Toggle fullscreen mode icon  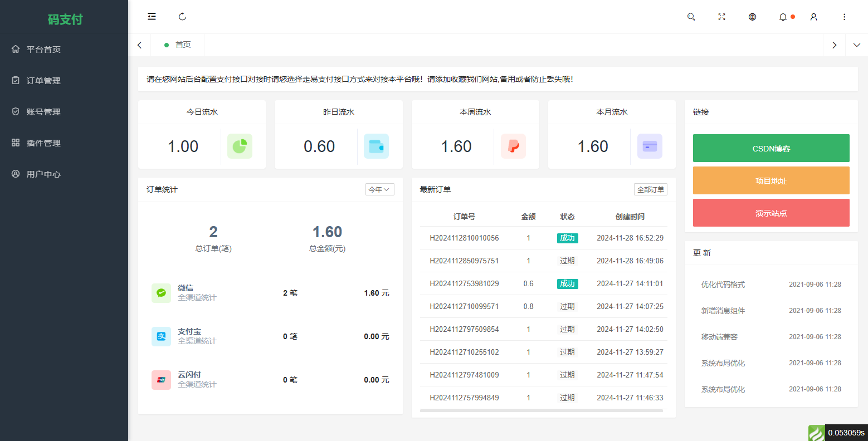coord(721,17)
